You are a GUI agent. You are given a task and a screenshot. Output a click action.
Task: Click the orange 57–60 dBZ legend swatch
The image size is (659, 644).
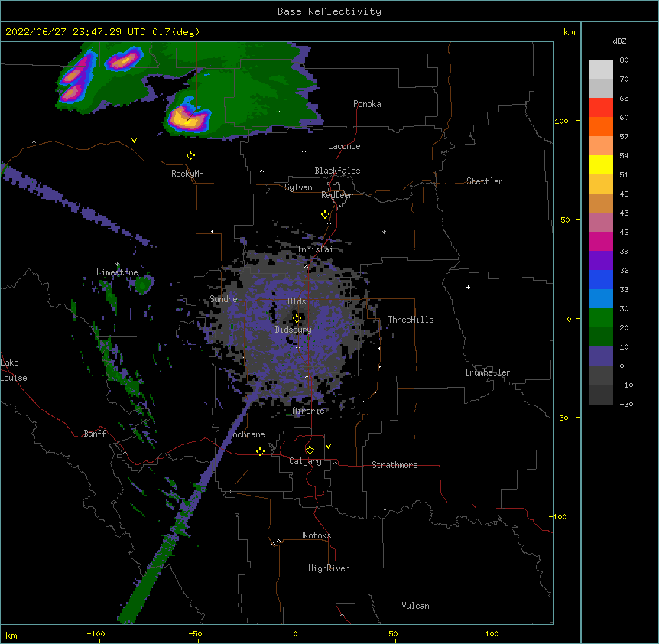click(601, 126)
